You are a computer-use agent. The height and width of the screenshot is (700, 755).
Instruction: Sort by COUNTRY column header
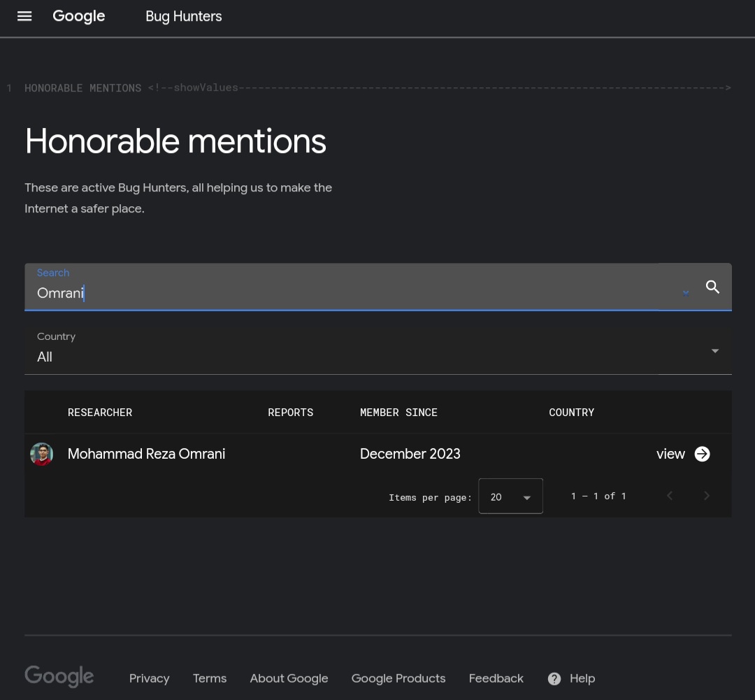point(572,413)
